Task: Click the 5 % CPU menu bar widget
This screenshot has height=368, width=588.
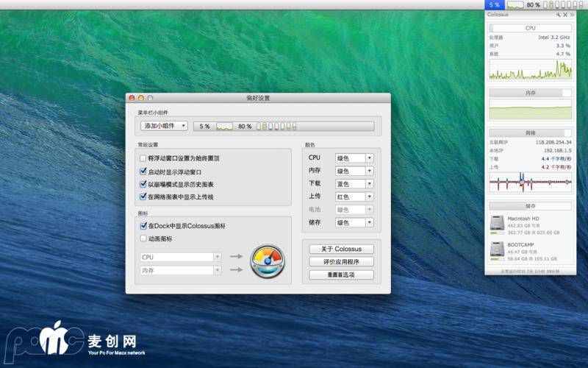Action: click(x=493, y=4)
